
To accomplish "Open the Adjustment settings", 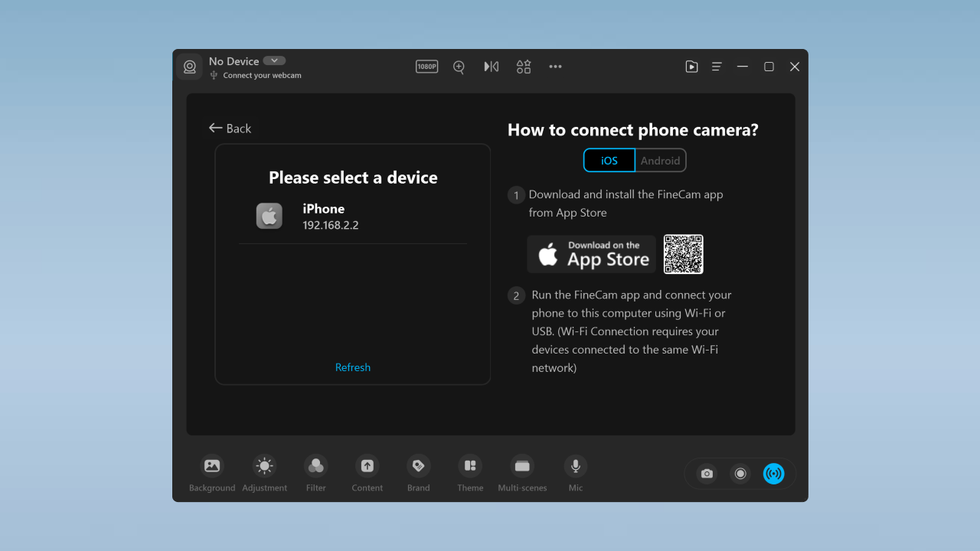I will point(264,466).
